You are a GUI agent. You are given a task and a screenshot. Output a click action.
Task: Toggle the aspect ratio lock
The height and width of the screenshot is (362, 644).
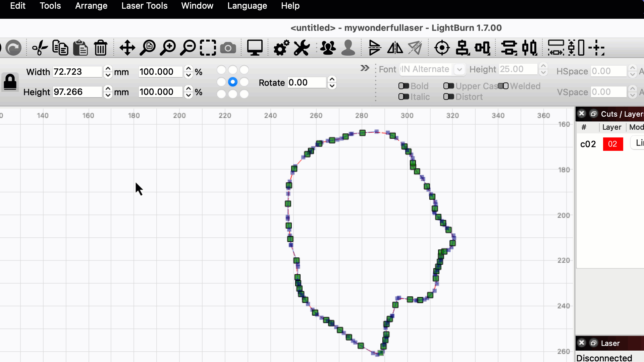point(10,82)
